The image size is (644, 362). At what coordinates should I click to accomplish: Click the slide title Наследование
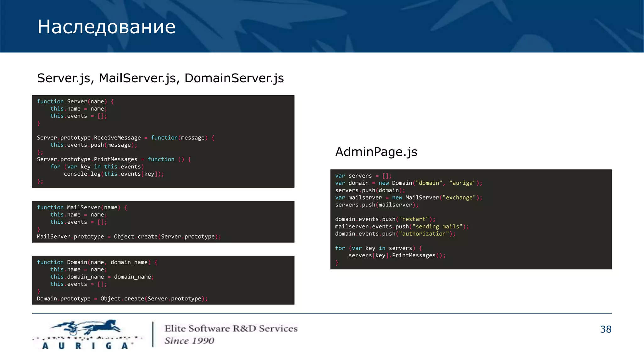point(106,27)
